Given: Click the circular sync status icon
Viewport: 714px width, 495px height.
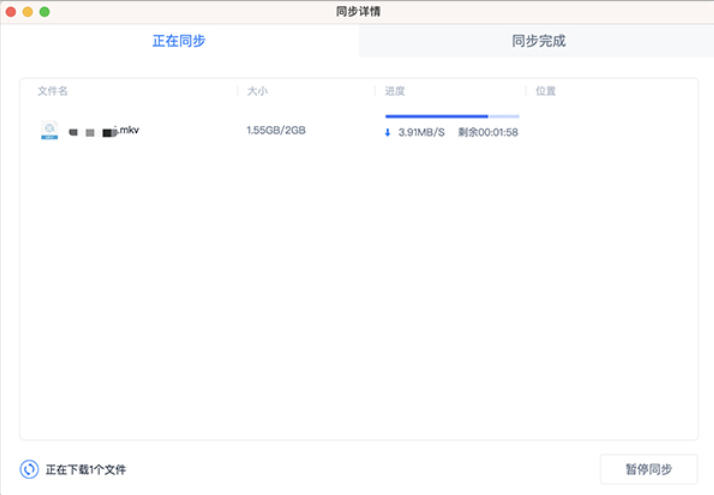Looking at the screenshot, I should pos(29,469).
